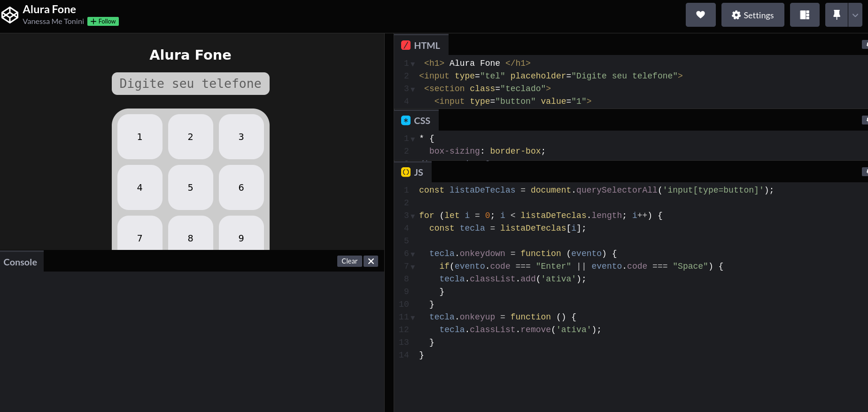Fold HTML section on line 3
868x412 pixels.
pos(413,89)
